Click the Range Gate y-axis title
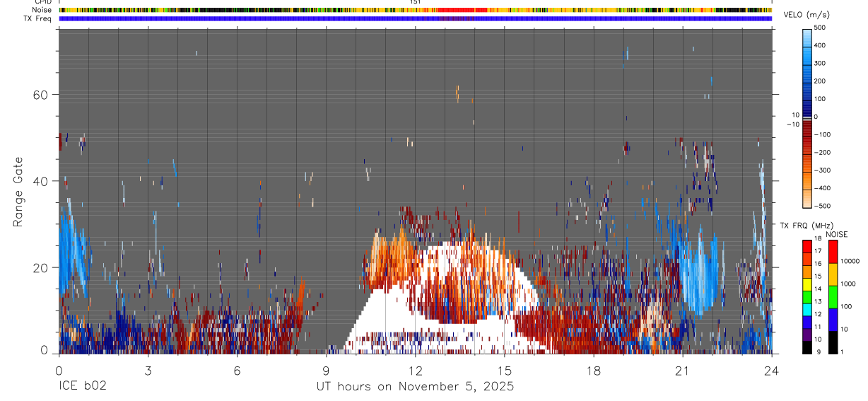 pos(19,192)
